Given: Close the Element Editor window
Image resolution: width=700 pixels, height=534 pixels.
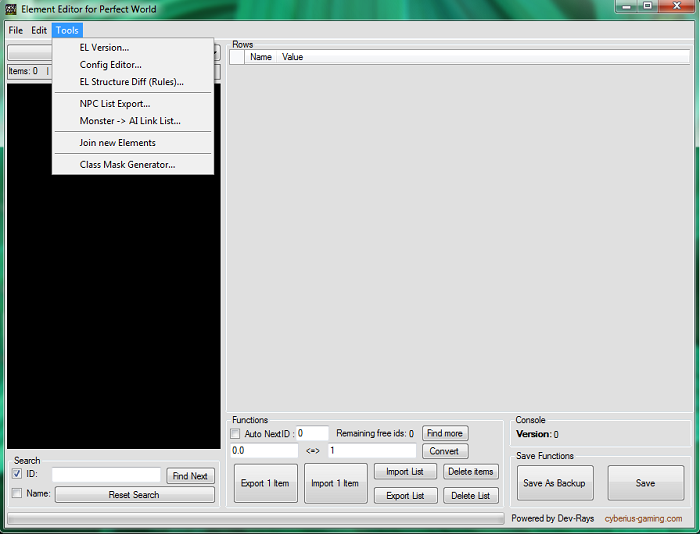Looking at the screenshot, I should coord(676,6).
